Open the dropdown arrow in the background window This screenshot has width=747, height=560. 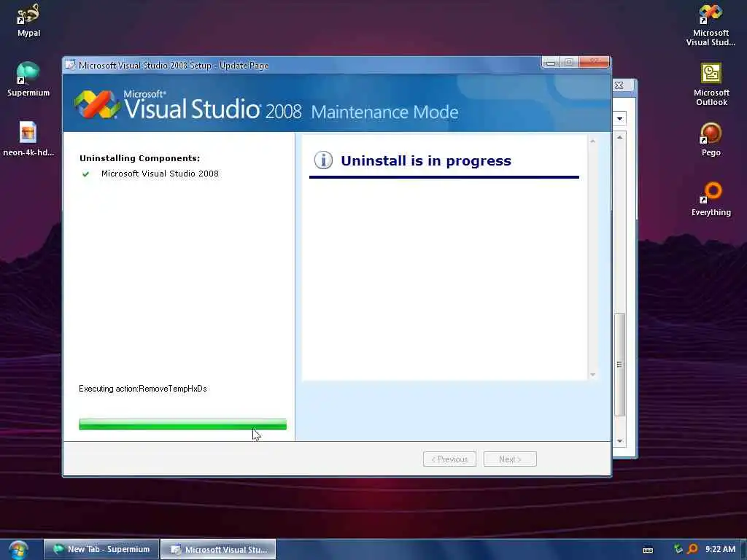619,118
